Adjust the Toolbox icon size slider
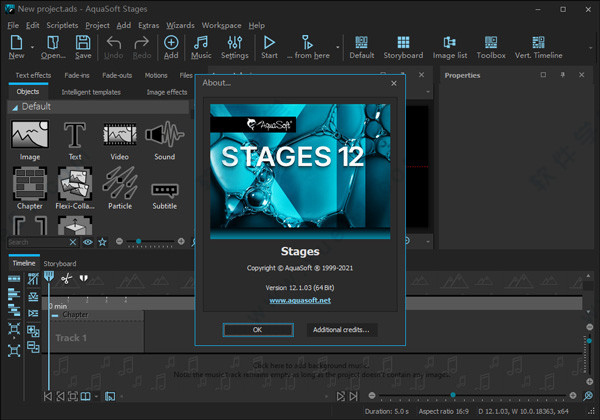 point(150,241)
